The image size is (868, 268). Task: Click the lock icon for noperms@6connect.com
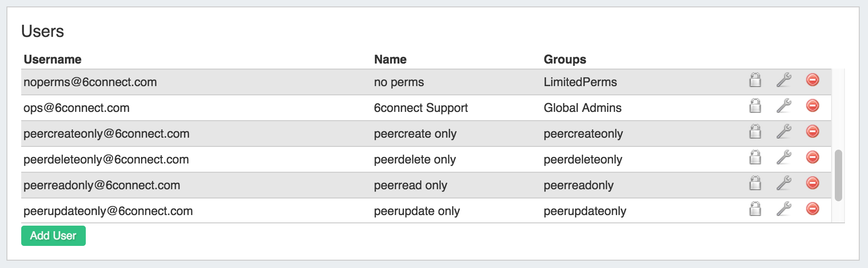[755, 80]
